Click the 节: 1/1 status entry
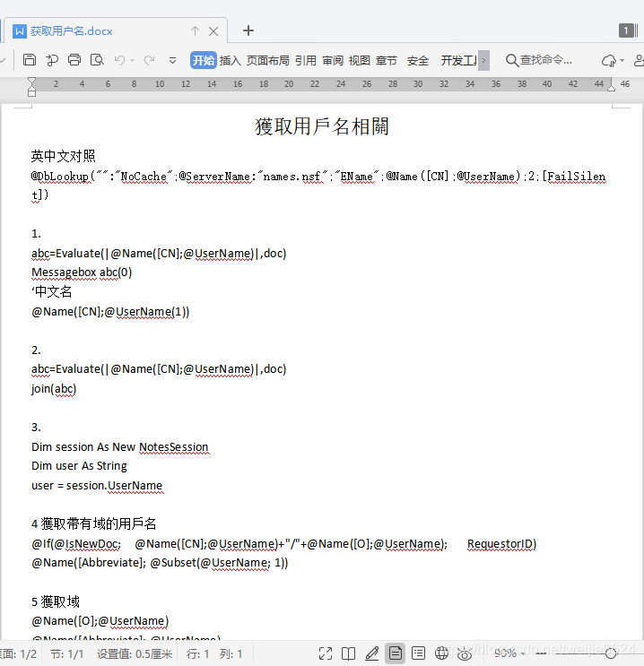 pos(66,653)
